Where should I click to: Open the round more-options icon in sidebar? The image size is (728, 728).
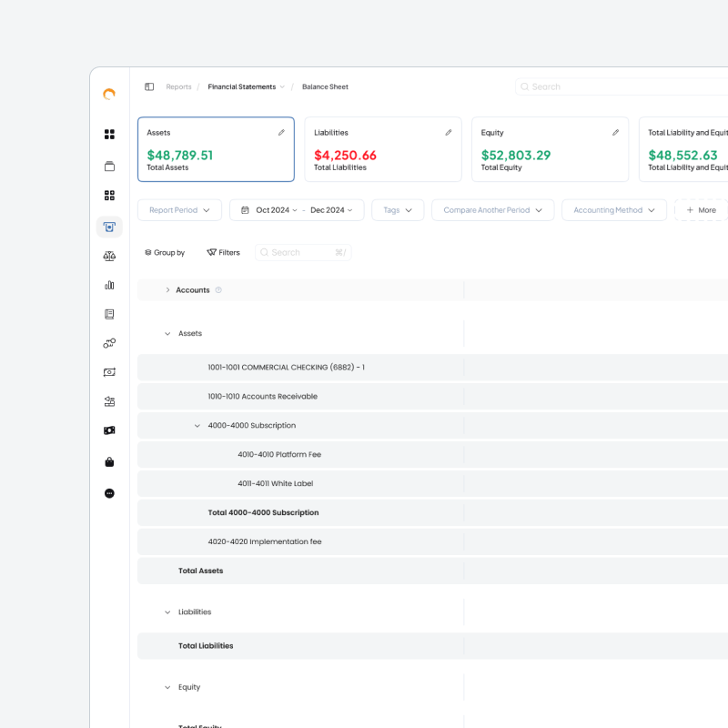pos(109,493)
